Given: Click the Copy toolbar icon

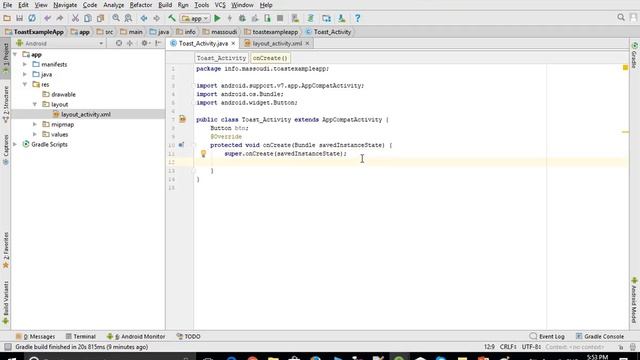Looking at the screenshot, I should (88, 18).
